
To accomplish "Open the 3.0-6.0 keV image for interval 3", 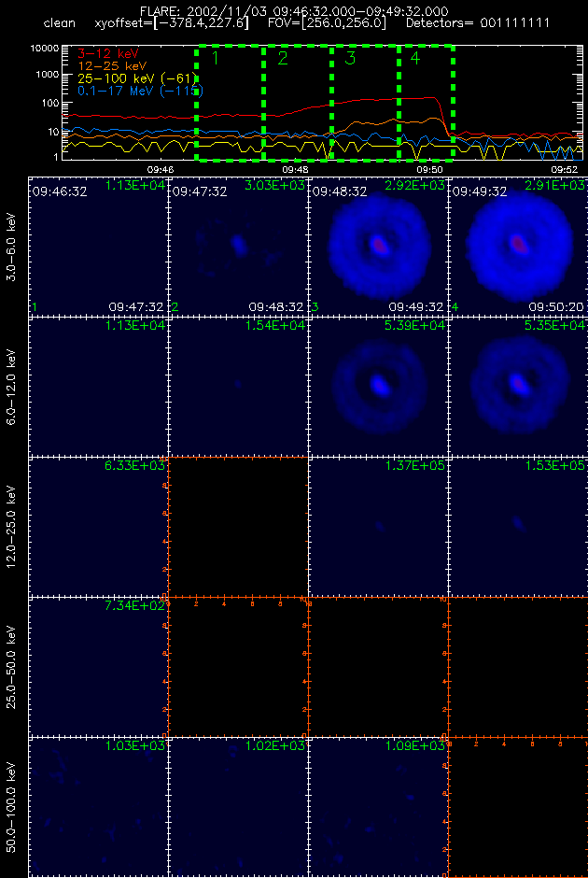I will point(378,246).
